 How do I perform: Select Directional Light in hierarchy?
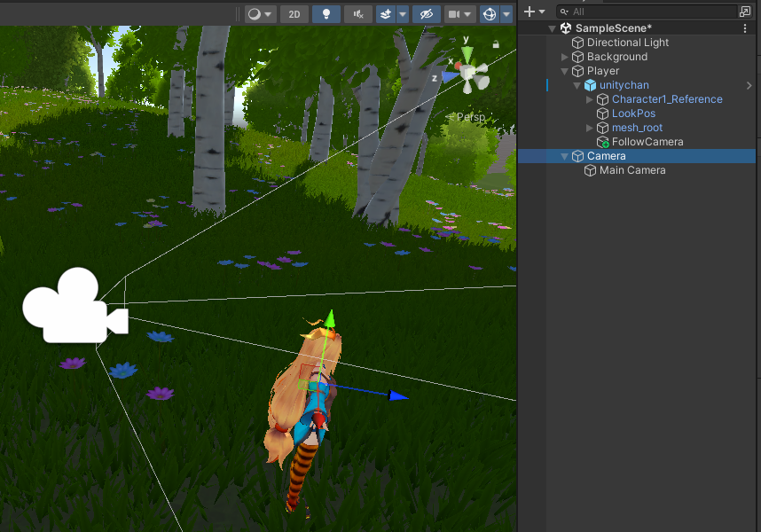pos(628,43)
